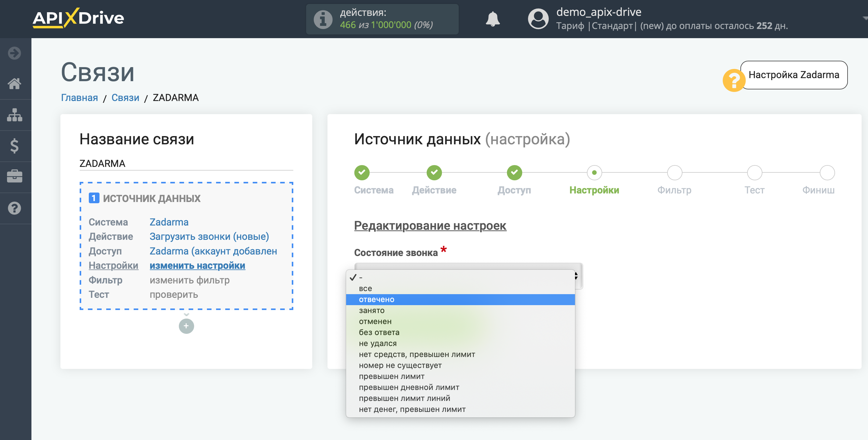
Task: Go to Связи breadcrumb link
Action: [125, 98]
